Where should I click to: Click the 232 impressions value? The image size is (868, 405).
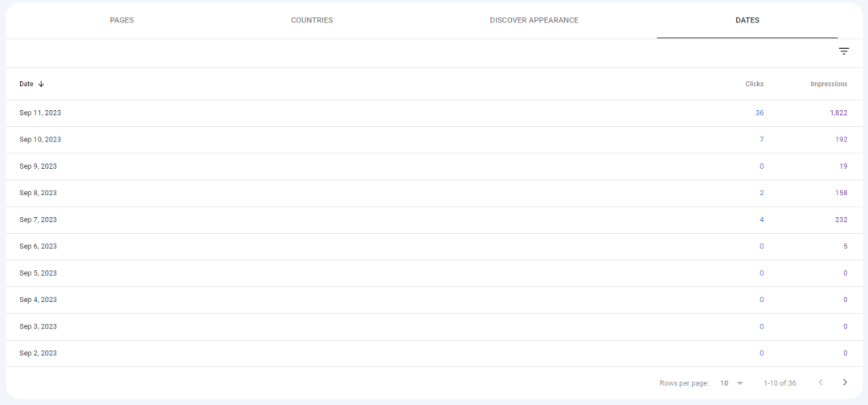[x=841, y=219]
